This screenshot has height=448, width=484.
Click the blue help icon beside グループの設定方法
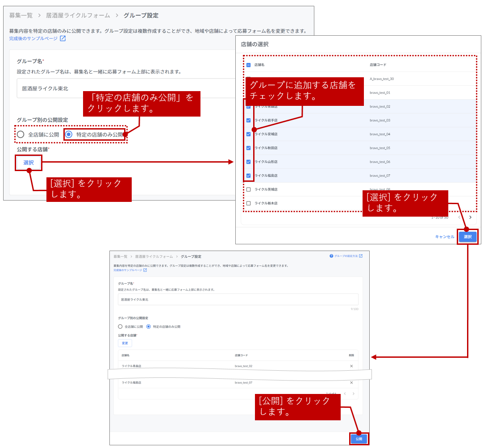point(331,256)
